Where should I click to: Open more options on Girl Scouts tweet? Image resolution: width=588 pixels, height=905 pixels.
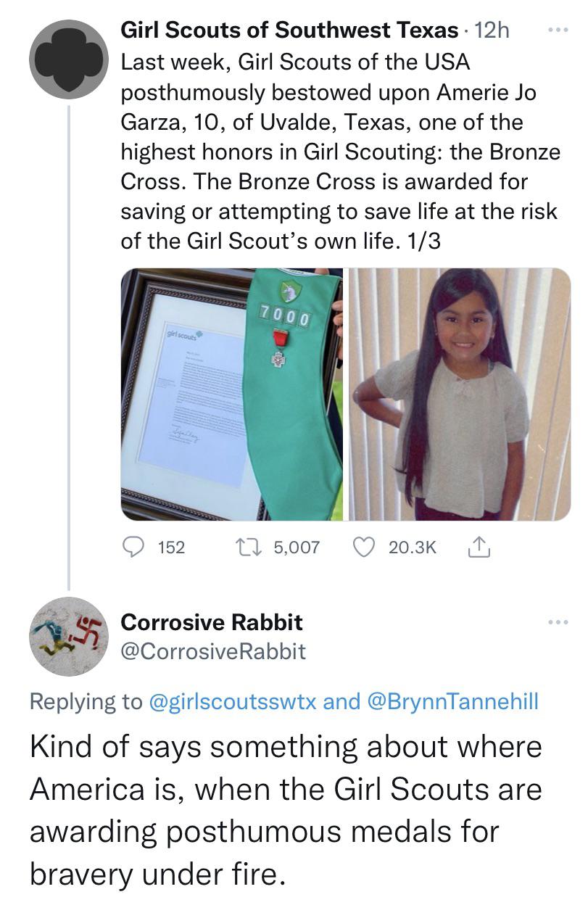click(555, 30)
